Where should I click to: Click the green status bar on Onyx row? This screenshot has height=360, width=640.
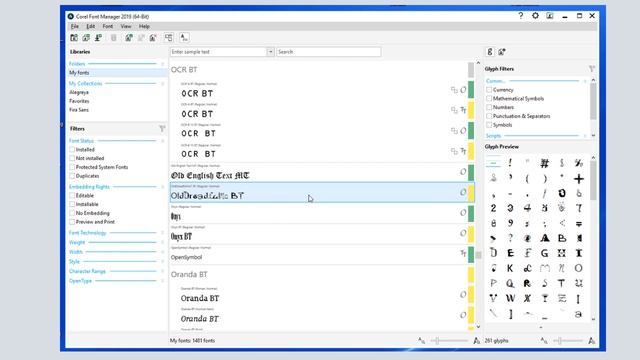click(471, 213)
